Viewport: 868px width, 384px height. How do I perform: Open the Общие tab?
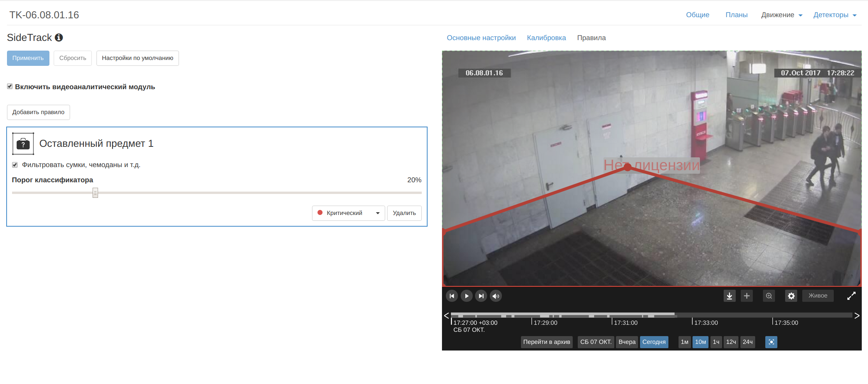[698, 15]
